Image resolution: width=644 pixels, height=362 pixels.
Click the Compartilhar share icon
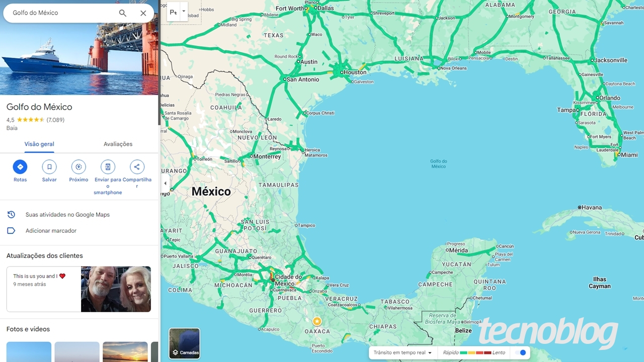137,167
